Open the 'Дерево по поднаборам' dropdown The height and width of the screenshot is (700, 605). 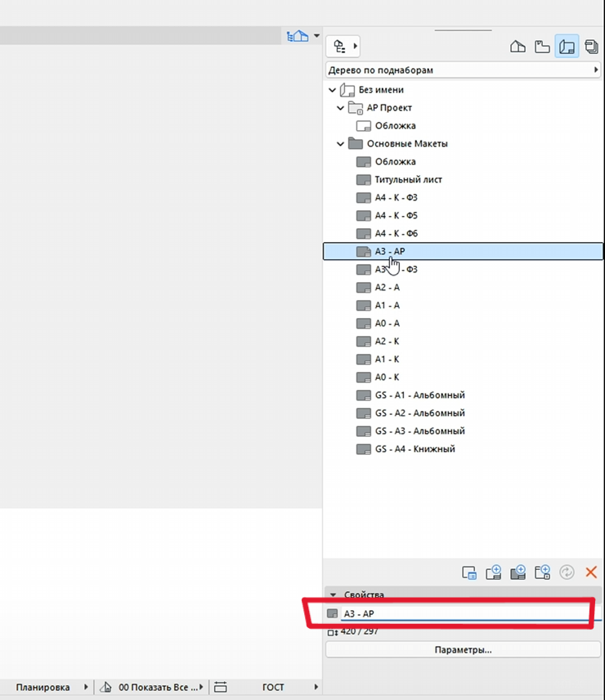click(463, 70)
